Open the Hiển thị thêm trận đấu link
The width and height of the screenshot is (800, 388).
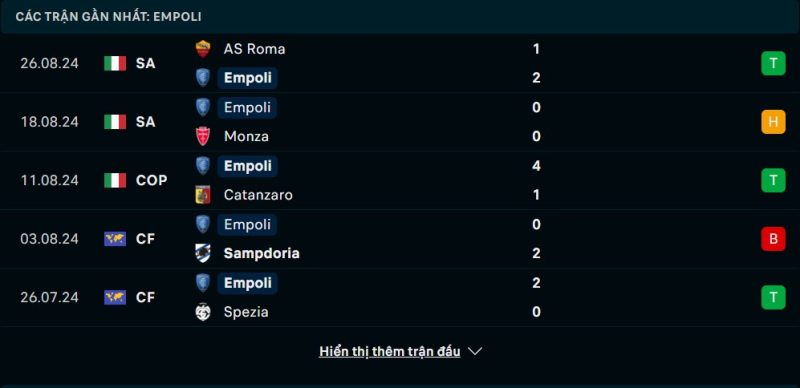pyautogui.click(x=390, y=351)
